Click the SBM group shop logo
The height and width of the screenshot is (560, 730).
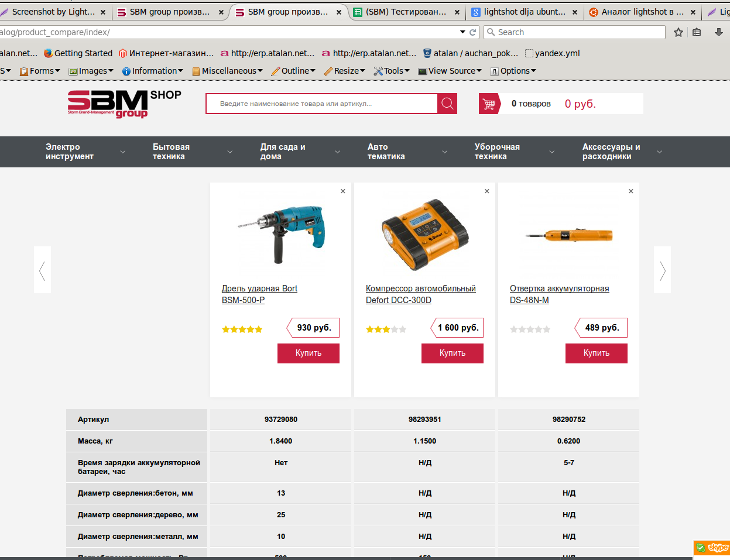124,104
